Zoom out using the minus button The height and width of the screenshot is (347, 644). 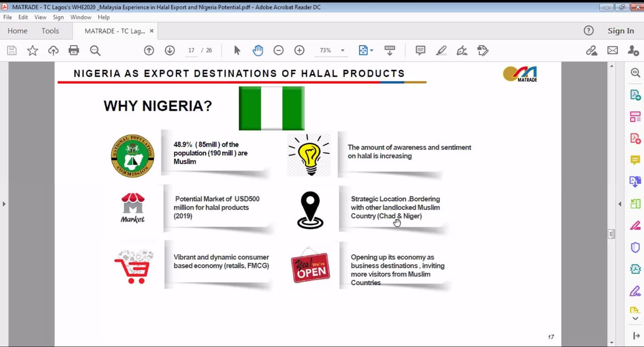point(278,50)
